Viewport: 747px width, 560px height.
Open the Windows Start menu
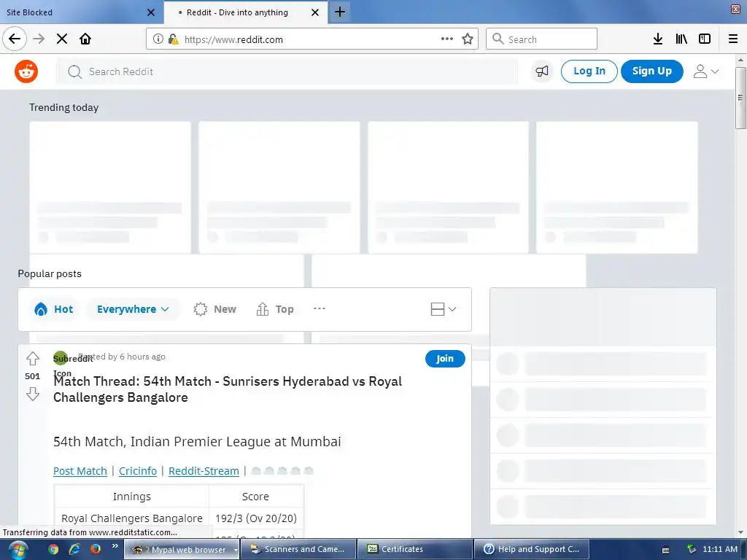18,550
